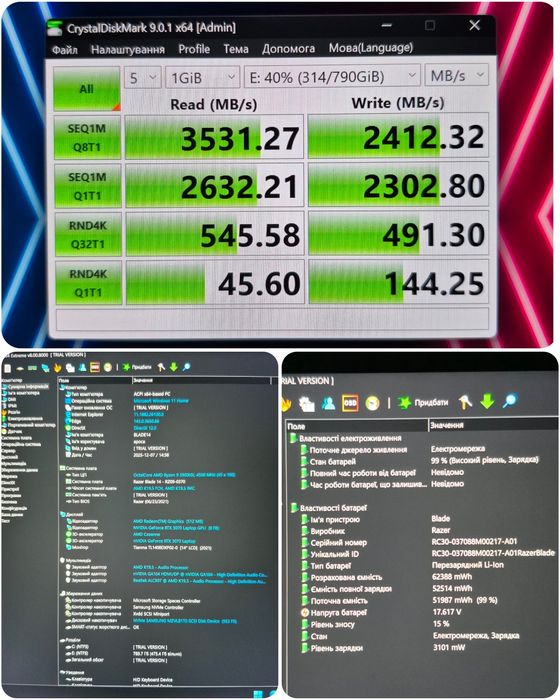Open the Файл menu in CrystalDiskMark
Screen dimensions: 560x700
pos(65,50)
